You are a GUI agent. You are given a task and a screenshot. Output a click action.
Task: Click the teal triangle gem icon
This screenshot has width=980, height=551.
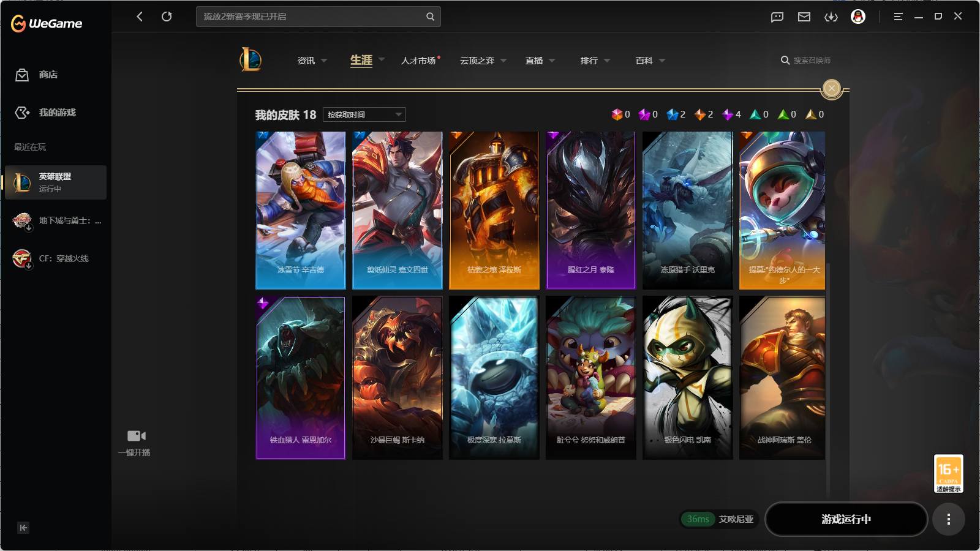click(755, 114)
